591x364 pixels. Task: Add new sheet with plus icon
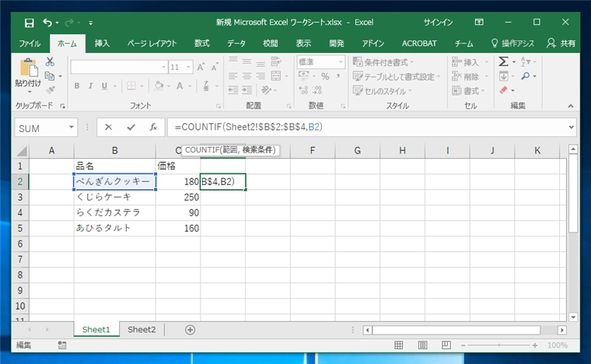pyautogui.click(x=190, y=330)
